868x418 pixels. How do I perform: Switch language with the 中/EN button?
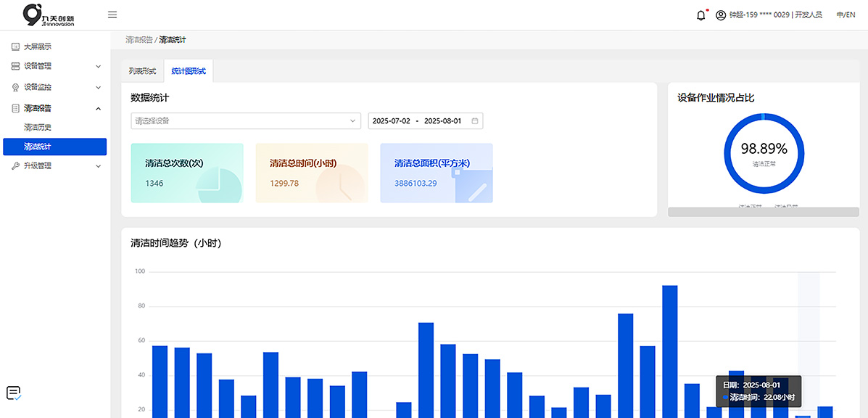[845, 15]
